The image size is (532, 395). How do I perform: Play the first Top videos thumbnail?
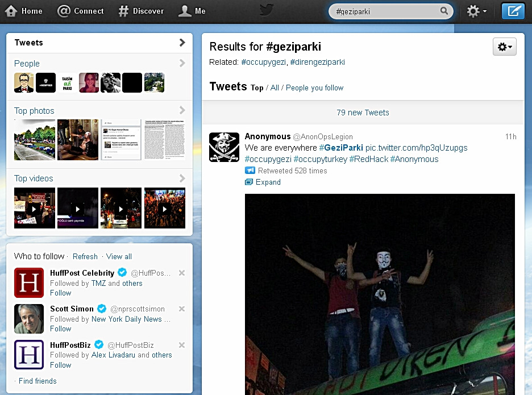click(x=35, y=208)
